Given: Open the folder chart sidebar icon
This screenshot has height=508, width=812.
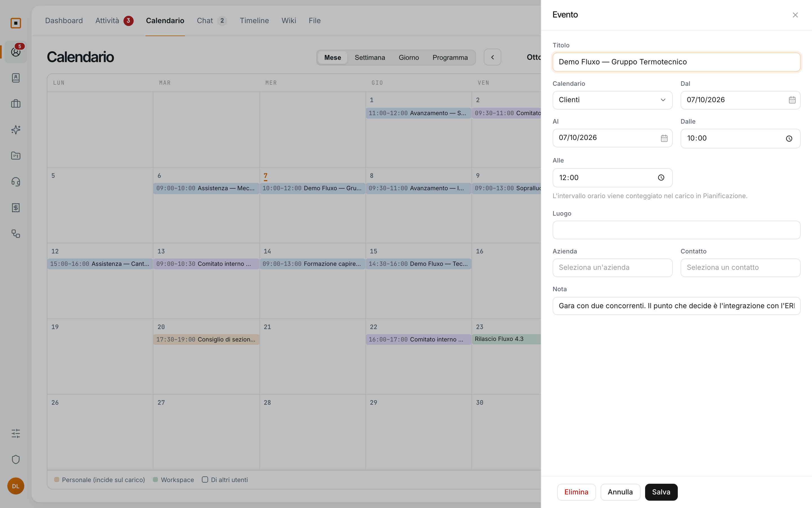Looking at the screenshot, I should (16, 156).
